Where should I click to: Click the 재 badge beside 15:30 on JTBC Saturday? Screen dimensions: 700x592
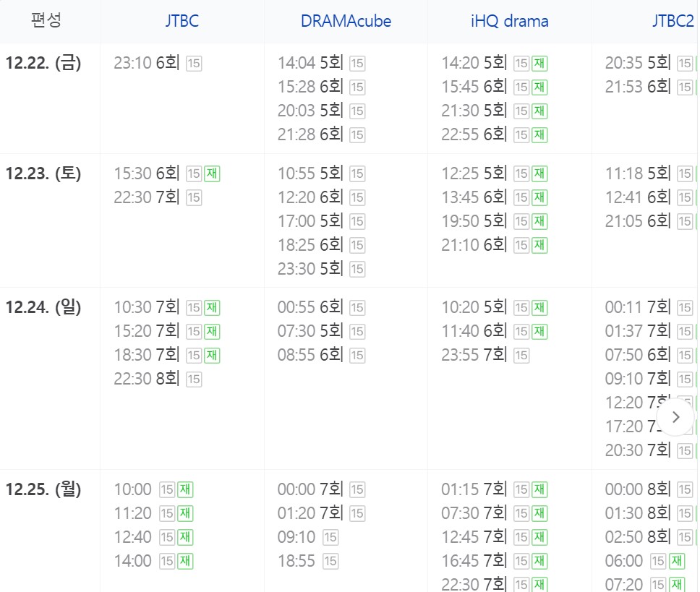(213, 173)
